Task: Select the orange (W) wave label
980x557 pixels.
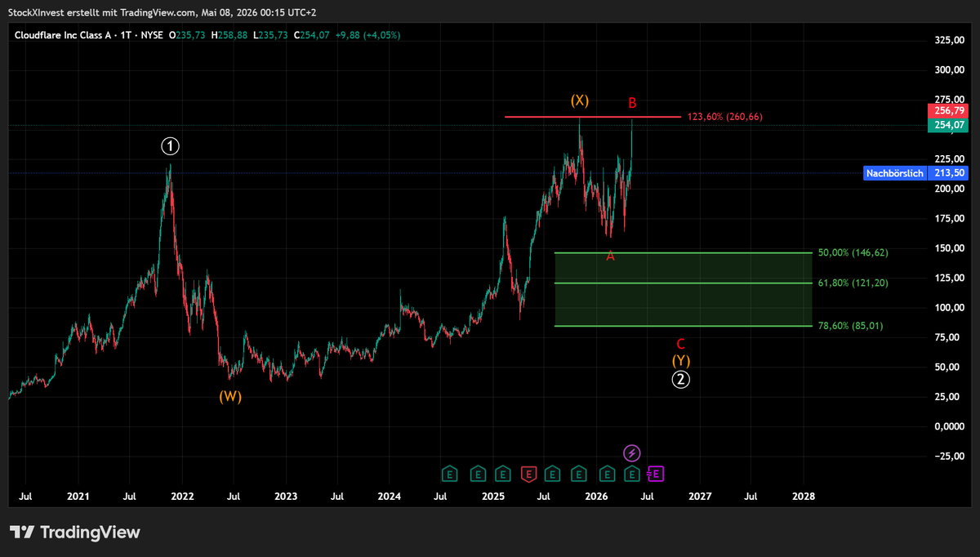Action: (230, 396)
